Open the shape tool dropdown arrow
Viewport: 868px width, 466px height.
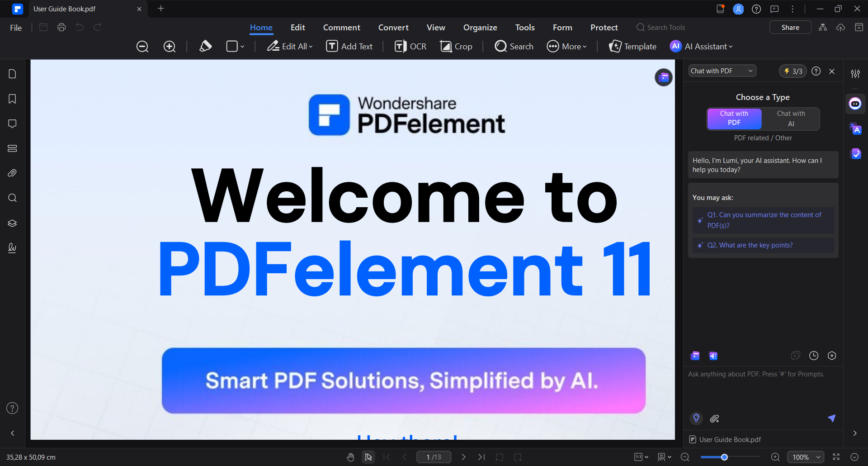(x=242, y=47)
